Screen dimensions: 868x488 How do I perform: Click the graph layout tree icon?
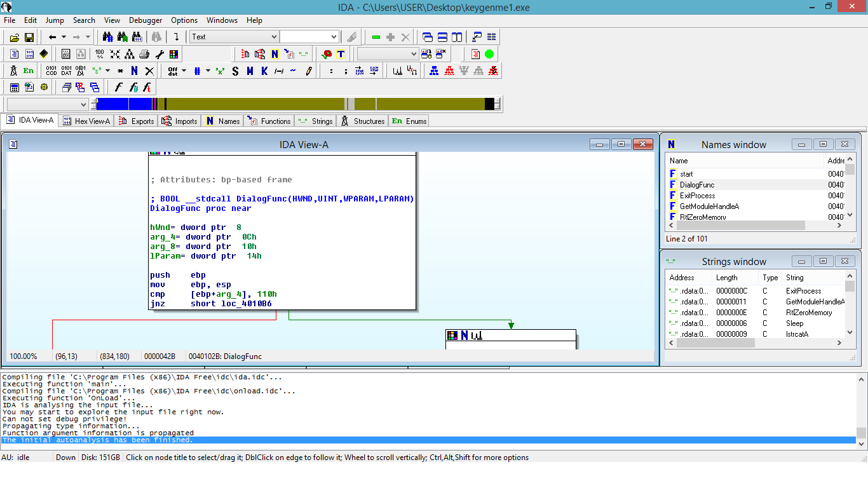point(130,54)
